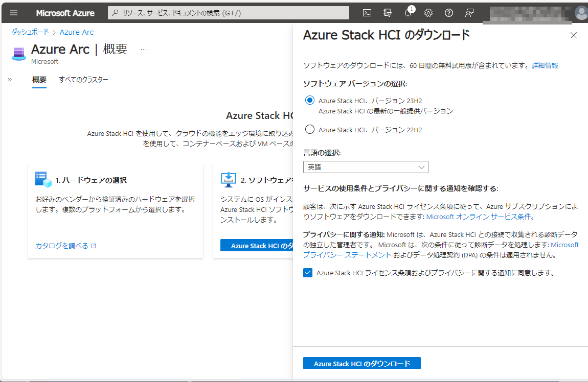Open the ellipsis more options menu
This screenshot has height=382, width=588.
click(144, 50)
